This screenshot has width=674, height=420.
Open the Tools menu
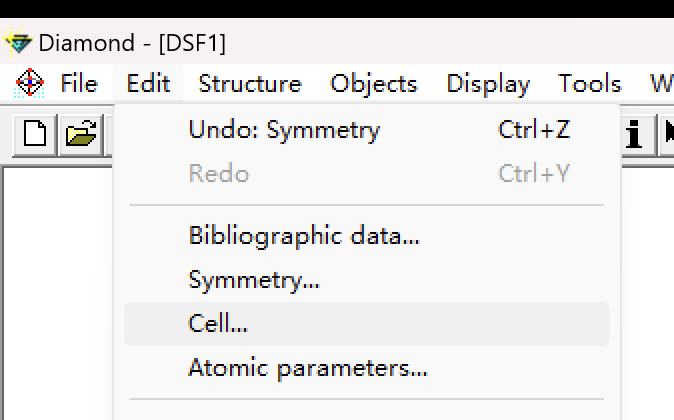point(590,83)
